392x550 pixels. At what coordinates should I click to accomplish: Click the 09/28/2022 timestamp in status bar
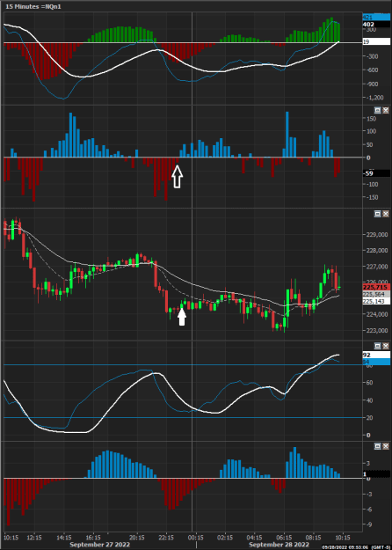point(346,547)
